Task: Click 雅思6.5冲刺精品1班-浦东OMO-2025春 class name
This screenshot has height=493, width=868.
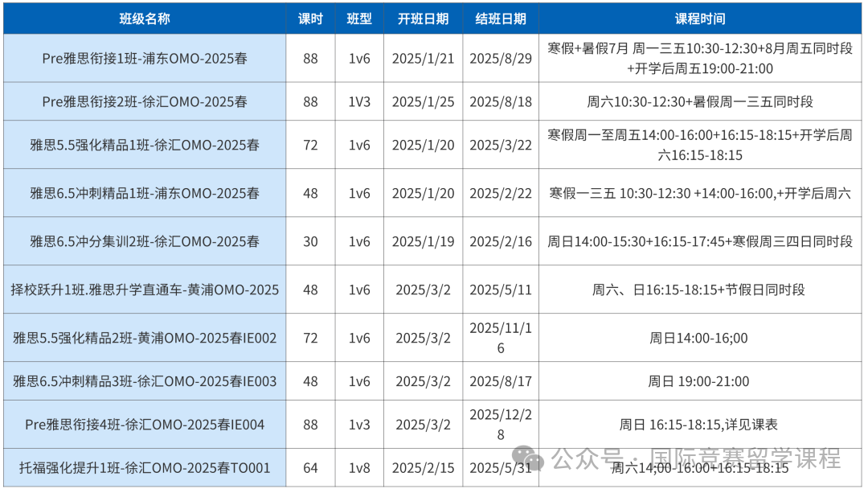Action: (145, 194)
